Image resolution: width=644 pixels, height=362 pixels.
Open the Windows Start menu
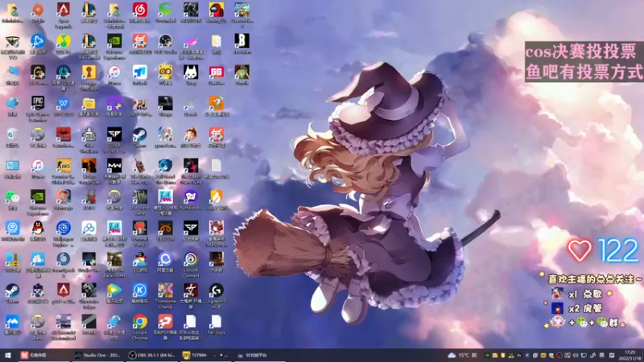[7, 355]
